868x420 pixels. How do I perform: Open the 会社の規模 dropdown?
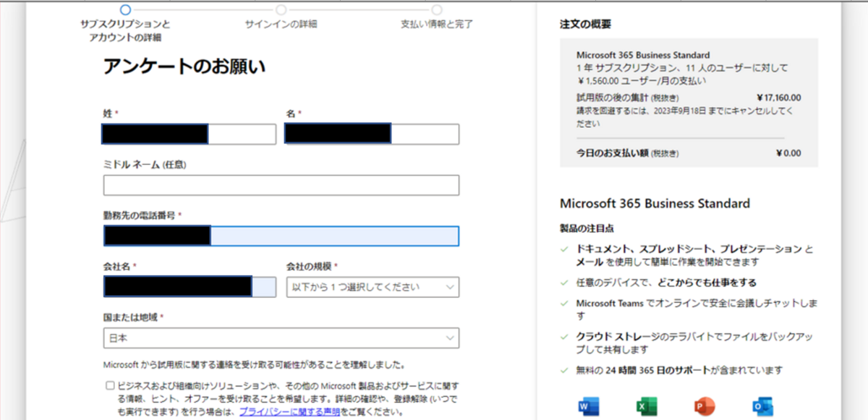tap(373, 287)
